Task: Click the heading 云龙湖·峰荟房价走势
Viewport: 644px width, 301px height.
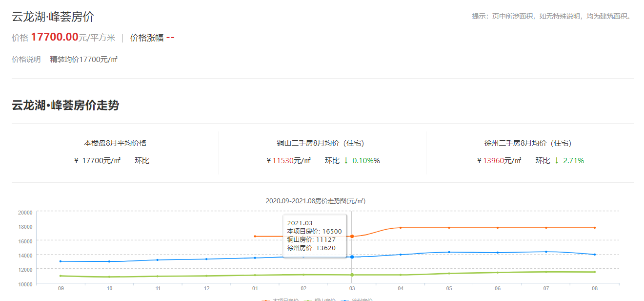Action: [x=65, y=105]
